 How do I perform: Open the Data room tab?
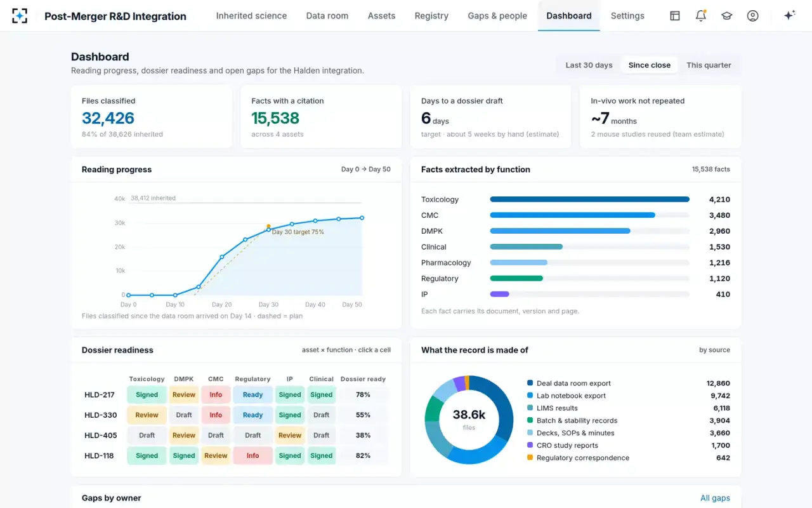(327, 16)
